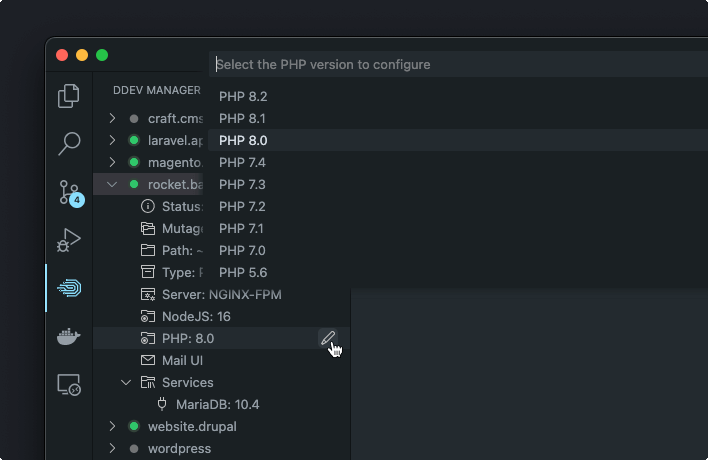Open Source Control with 4 changes

coord(69,192)
